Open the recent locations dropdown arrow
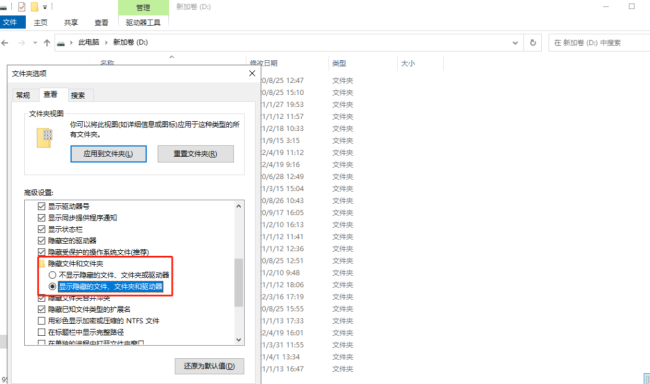Screen dimensions: 650x384 (35, 43)
